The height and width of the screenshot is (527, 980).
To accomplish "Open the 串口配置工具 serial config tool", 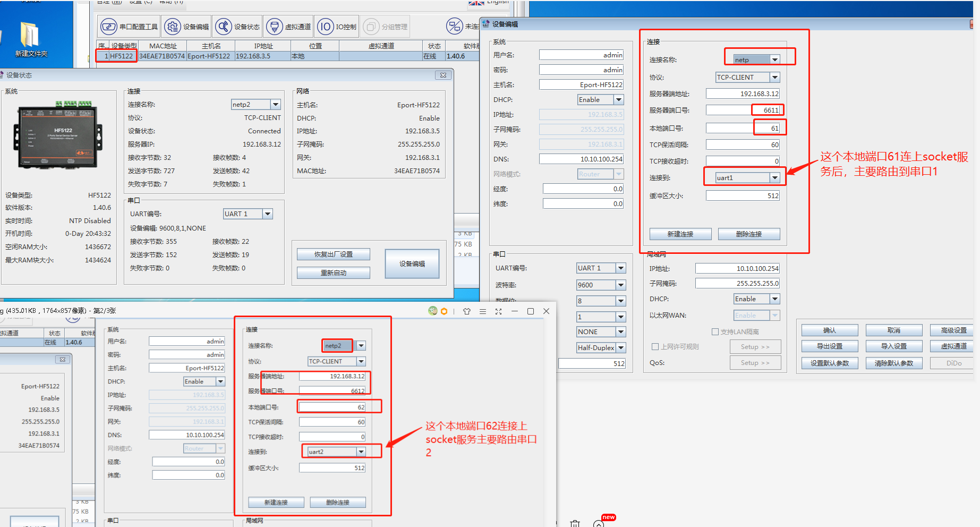I will (x=129, y=27).
